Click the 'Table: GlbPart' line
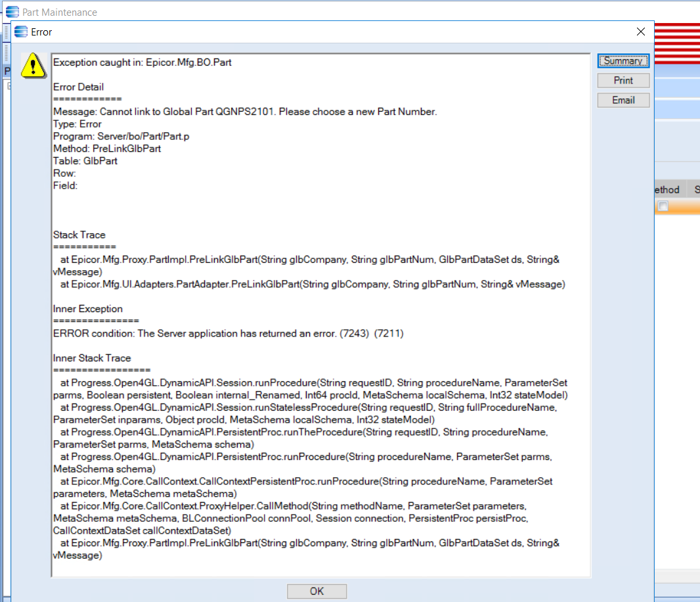The image size is (700, 602). click(x=85, y=161)
